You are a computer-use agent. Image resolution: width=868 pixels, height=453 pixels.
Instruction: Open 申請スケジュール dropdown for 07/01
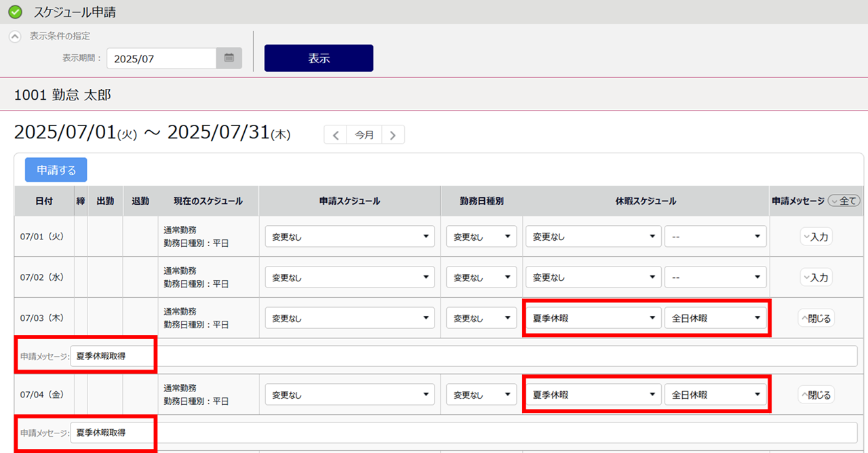pos(349,237)
